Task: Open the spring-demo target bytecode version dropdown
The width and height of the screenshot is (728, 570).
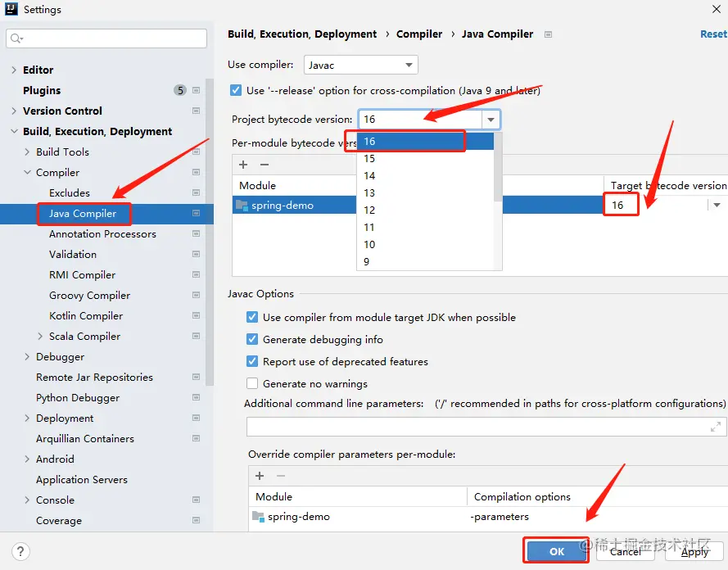Action: [x=717, y=205]
